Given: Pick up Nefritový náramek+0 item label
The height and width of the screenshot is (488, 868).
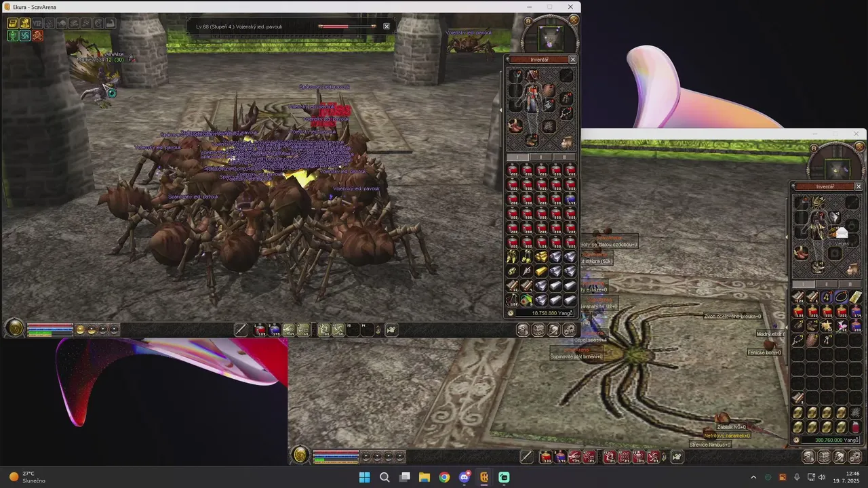Looking at the screenshot, I should tap(726, 436).
